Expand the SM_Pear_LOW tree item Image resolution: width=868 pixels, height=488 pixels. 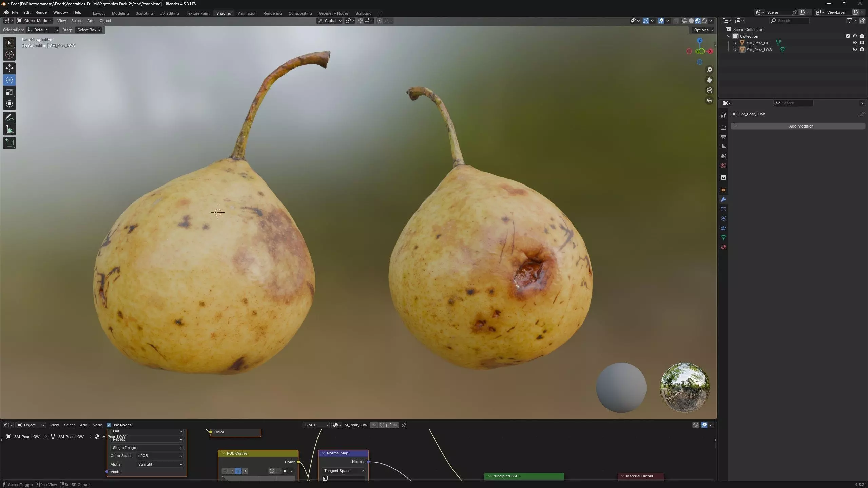(735, 50)
